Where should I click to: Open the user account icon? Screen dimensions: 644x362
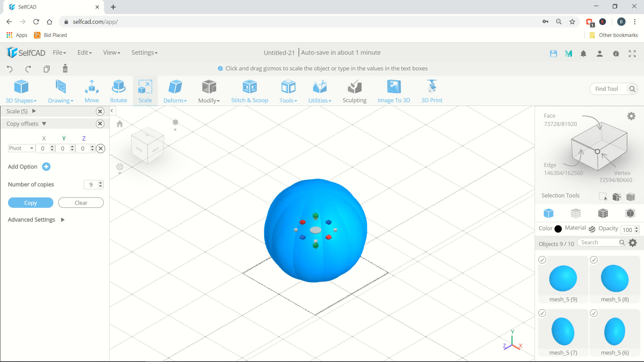(600, 54)
